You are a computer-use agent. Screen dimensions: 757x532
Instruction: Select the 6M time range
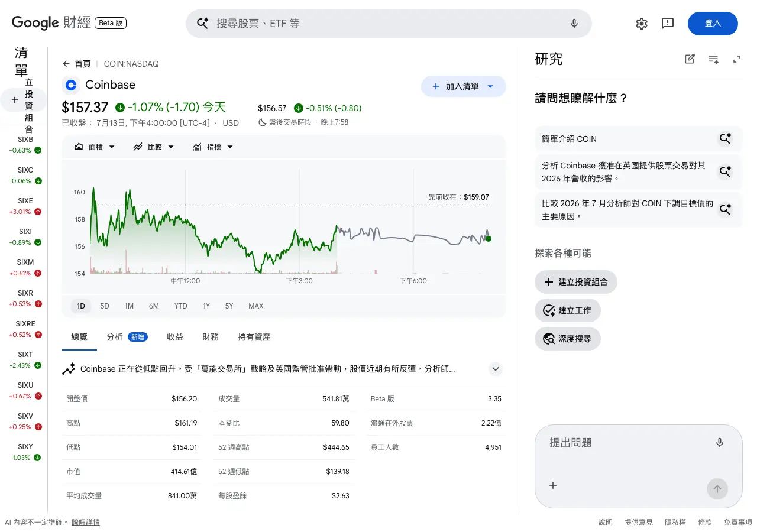pos(154,306)
